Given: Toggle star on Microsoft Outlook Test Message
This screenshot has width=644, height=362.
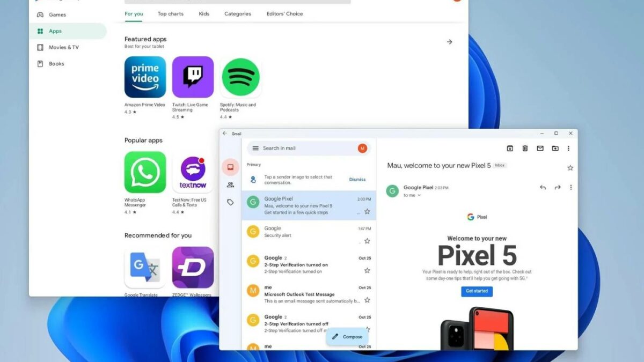Looking at the screenshot, I should coord(367,300).
